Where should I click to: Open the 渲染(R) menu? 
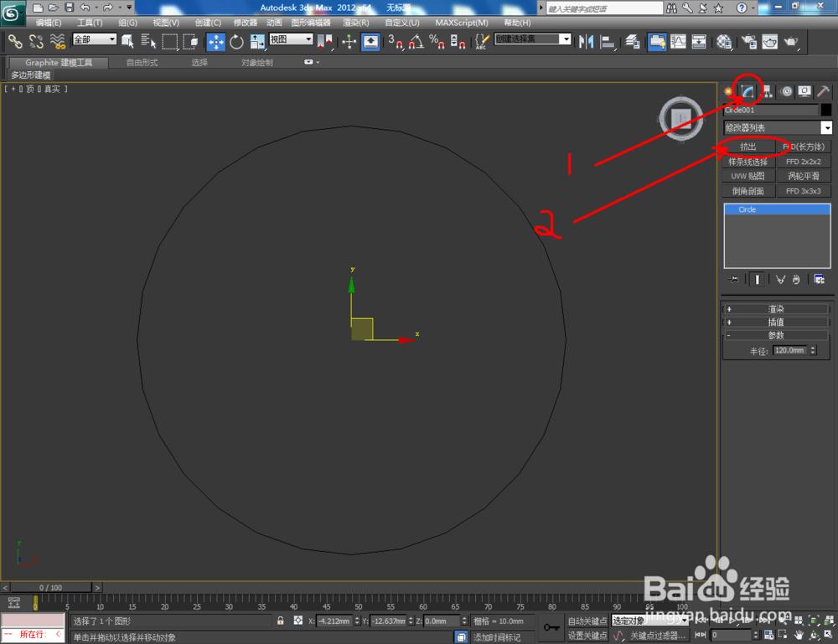[x=356, y=23]
